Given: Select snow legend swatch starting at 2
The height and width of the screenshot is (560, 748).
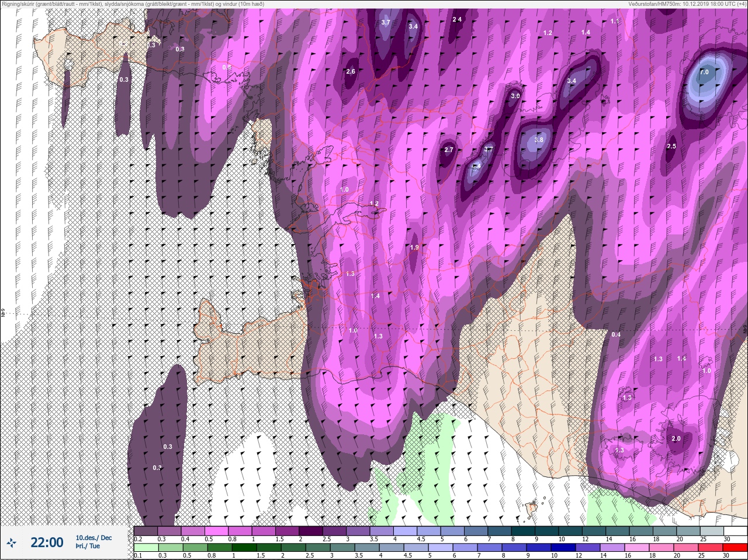Looking at the screenshot, I should tap(311, 531).
